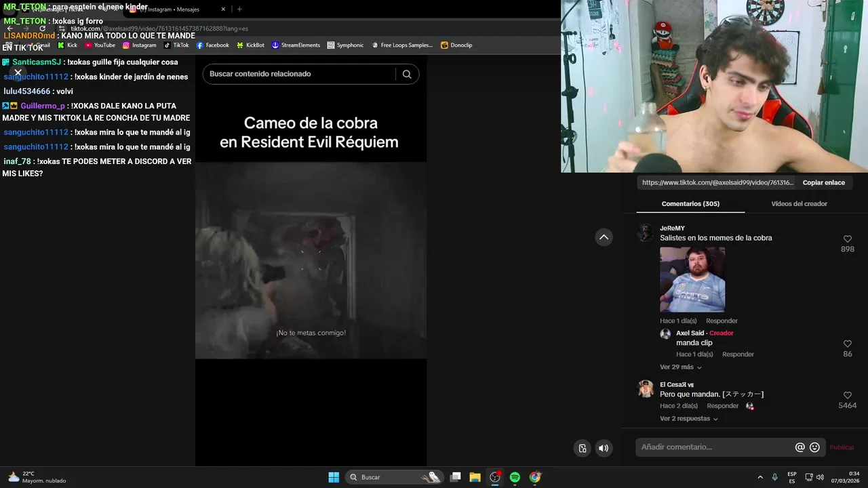This screenshot has height=488, width=868.
Task: Open the ESP ES language switcher
Action: coord(792,477)
